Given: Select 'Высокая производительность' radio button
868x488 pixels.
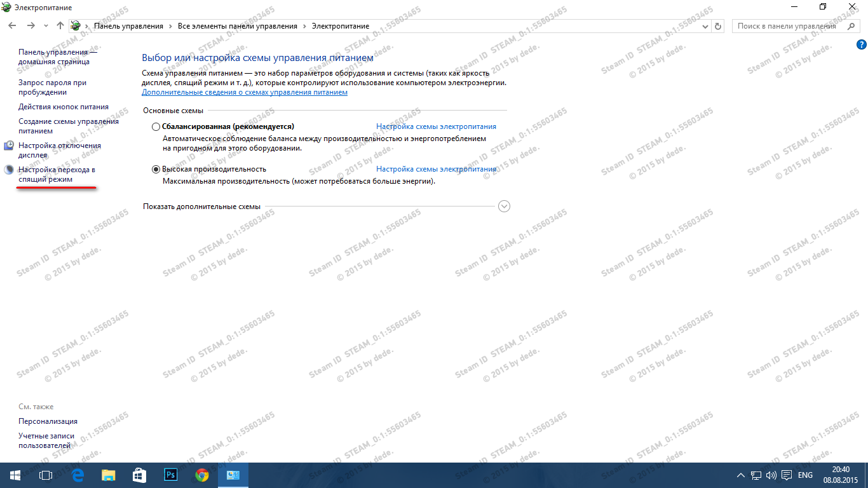Looking at the screenshot, I should [156, 169].
